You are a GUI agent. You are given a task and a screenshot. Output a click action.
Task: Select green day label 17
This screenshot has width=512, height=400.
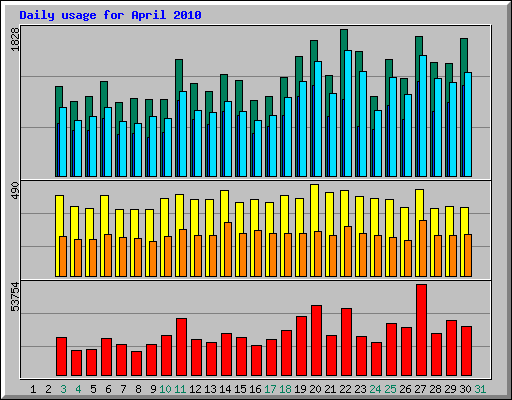click(270, 389)
